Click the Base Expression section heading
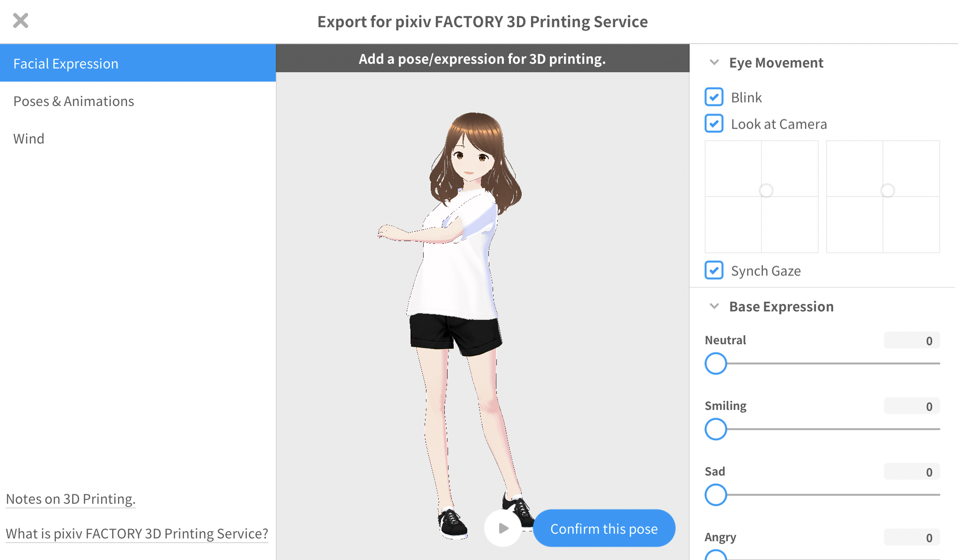This screenshot has height=560, width=958. pos(781,306)
